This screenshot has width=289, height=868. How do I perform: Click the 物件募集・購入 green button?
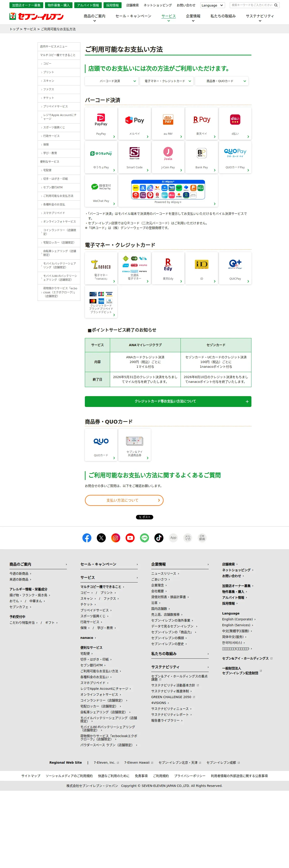(59, 5)
